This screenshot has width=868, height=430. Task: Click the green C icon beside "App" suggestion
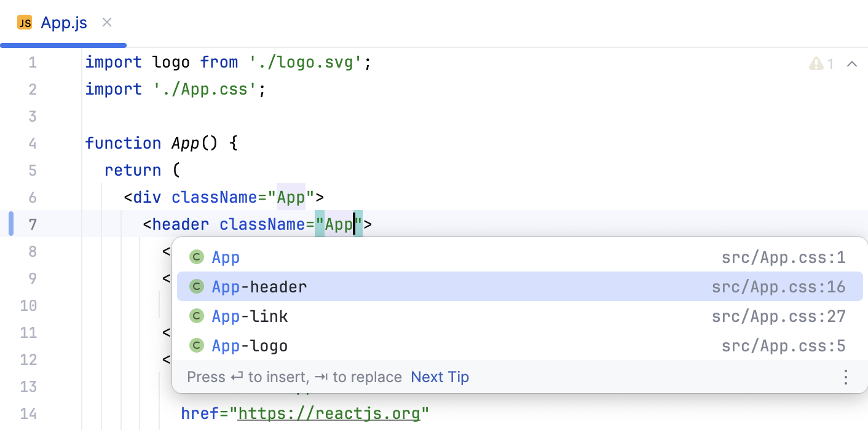tap(197, 257)
